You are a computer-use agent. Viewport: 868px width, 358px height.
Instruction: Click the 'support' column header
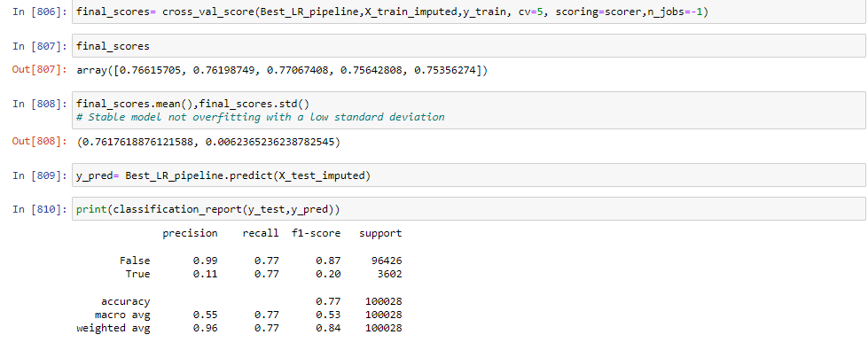(x=381, y=234)
